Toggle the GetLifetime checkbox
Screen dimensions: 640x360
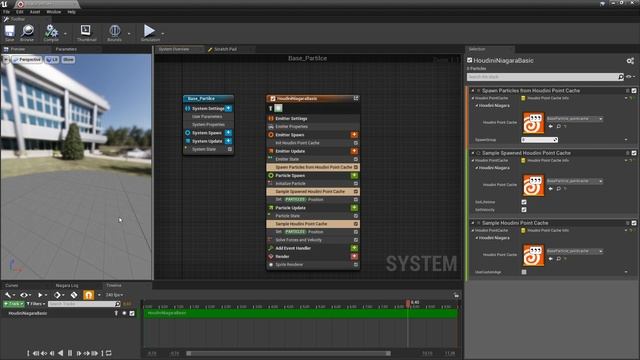click(x=524, y=202)
